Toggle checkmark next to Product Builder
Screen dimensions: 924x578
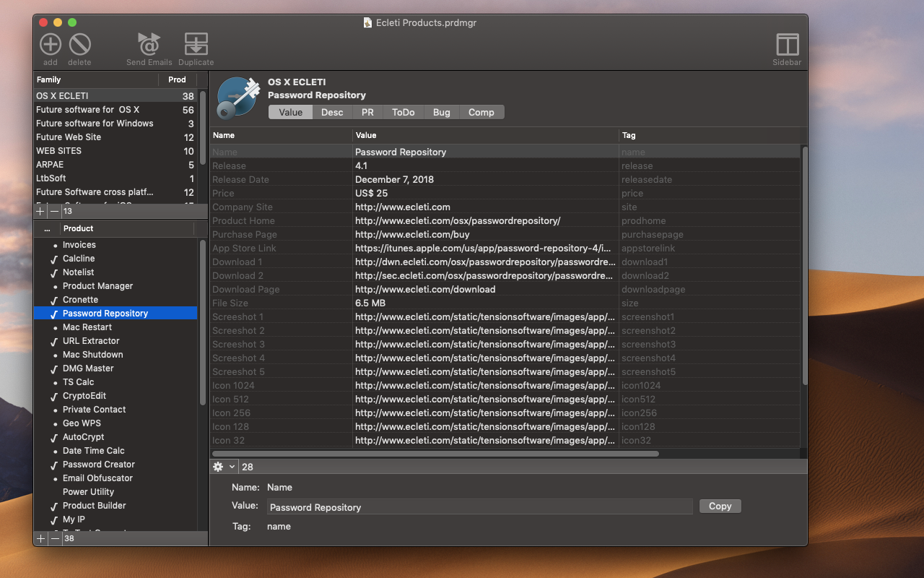[54, 506]
